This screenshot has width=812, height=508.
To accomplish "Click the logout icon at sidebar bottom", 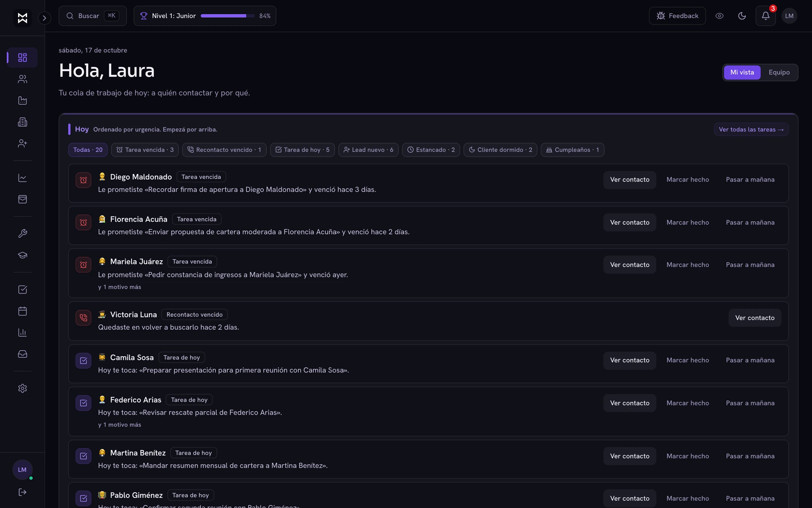I will [x=23, y=492].
